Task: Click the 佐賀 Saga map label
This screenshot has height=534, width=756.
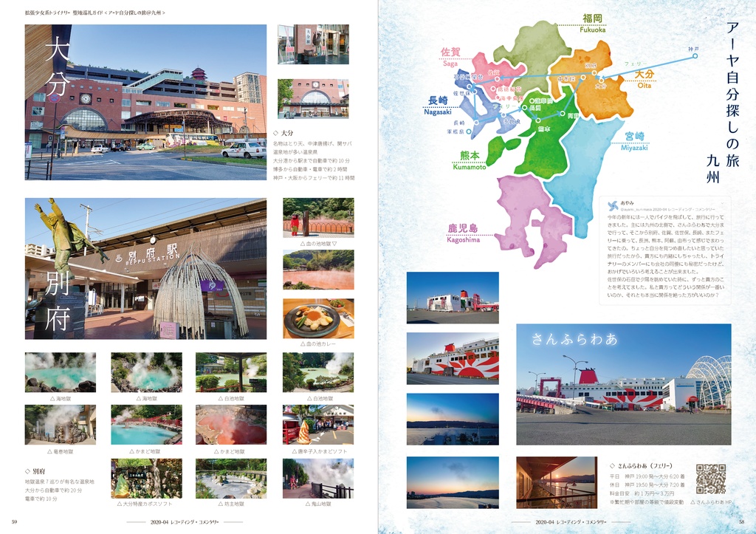Action: (x=450, y=56)
